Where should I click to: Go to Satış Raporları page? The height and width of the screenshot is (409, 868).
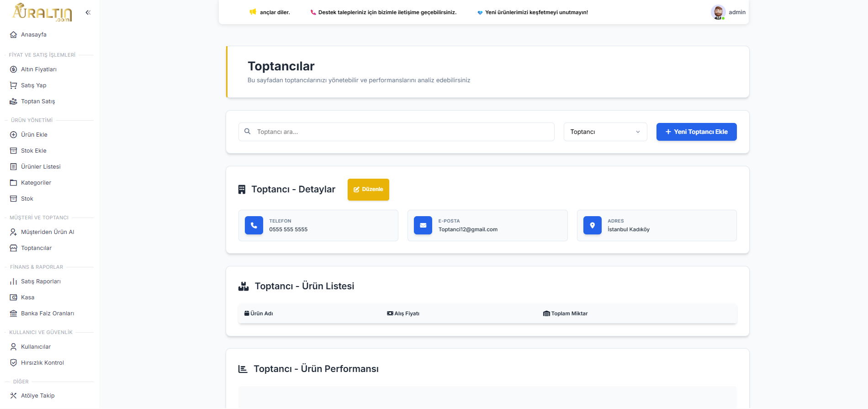(x=41, y=282)
